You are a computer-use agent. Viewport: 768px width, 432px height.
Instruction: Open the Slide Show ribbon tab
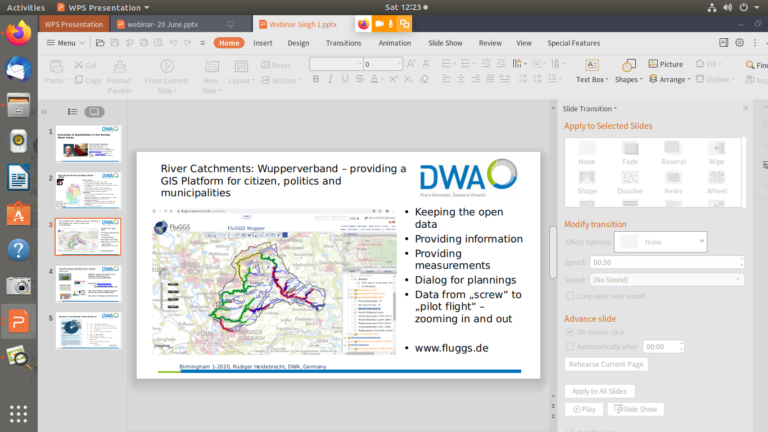(445, 43)
